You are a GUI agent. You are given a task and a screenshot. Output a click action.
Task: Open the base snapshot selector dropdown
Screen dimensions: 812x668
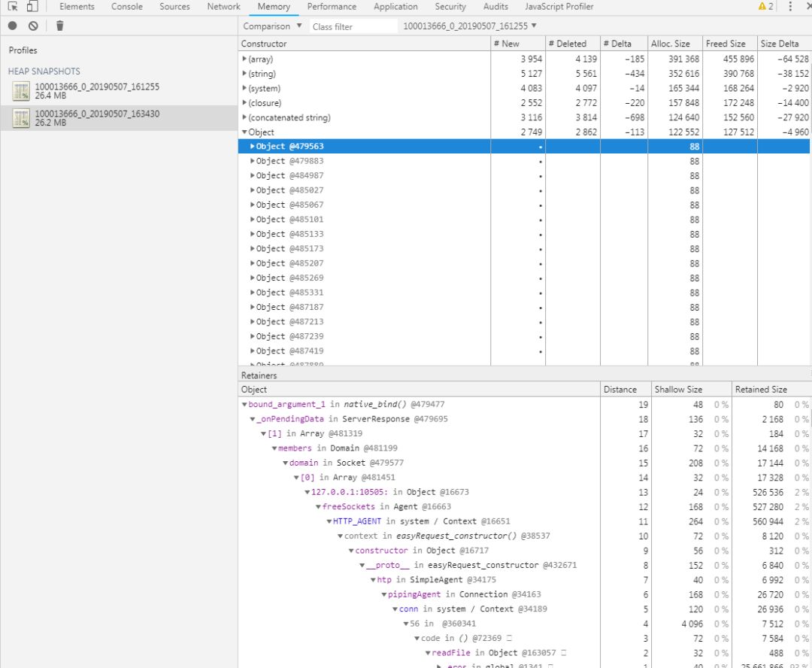[471, 26]
